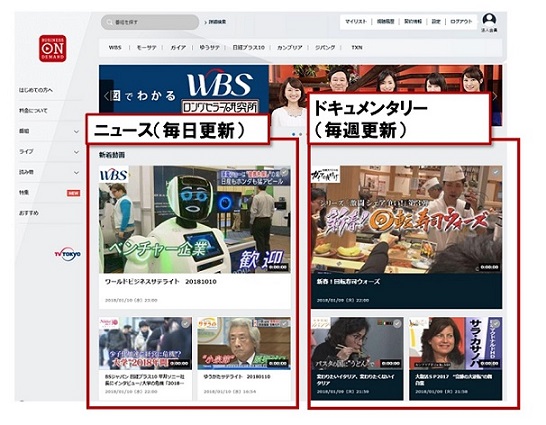Toggle check mark on WBS robot video
Screen dimensions: 546x425
[x=284, y=172]
